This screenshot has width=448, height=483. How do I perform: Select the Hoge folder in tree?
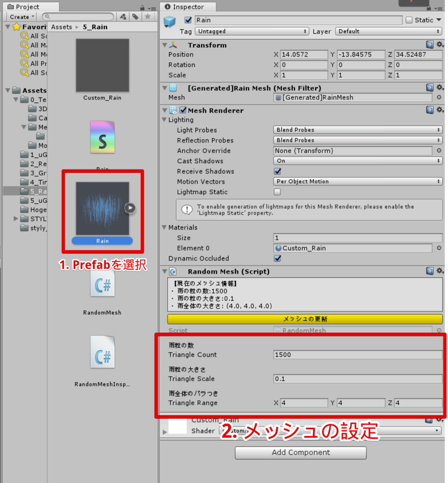coord(33,210)
